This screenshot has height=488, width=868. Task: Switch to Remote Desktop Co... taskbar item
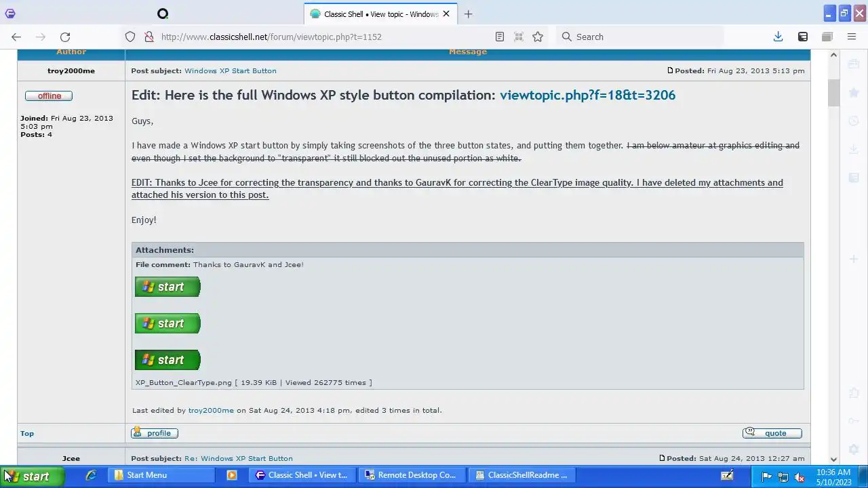pyautogui.click(x=412, y=475)
